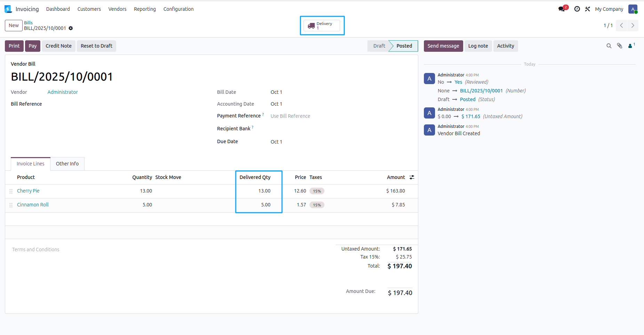Screen dimensions: 644x335
Task: Click the Terms and Conditions field
Action: [36, 250]
